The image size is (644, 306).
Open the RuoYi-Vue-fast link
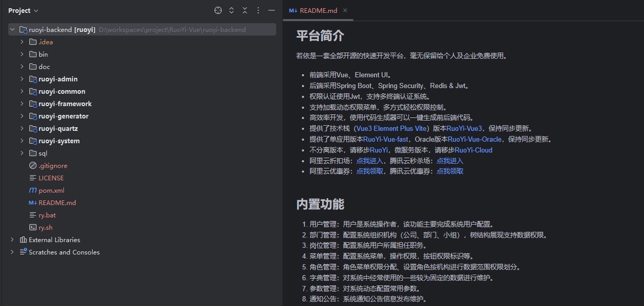tap(386, 139)
